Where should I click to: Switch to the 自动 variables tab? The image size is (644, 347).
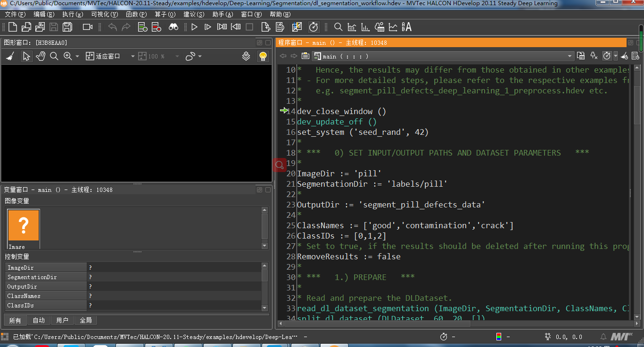39,321
